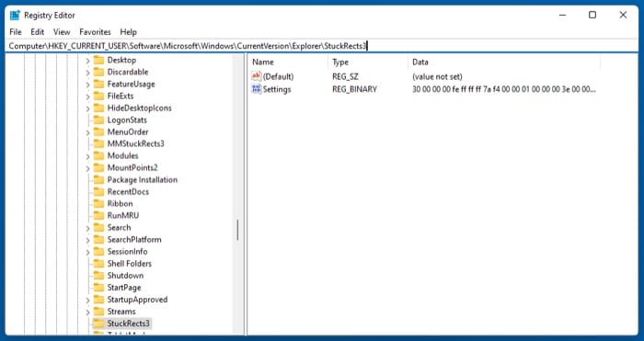Screen dimensions: 644x341
Task: Open the Edit menu
Action: click(x=37, y=32)
